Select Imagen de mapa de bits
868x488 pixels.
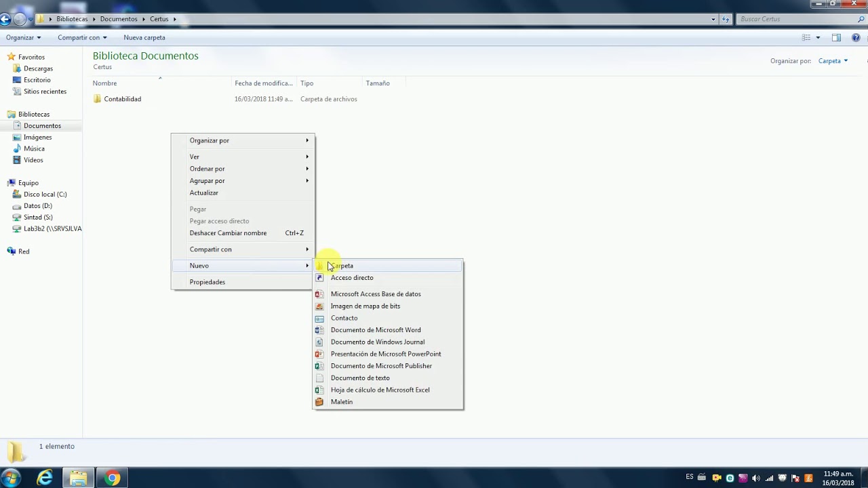tap(388, 306)
